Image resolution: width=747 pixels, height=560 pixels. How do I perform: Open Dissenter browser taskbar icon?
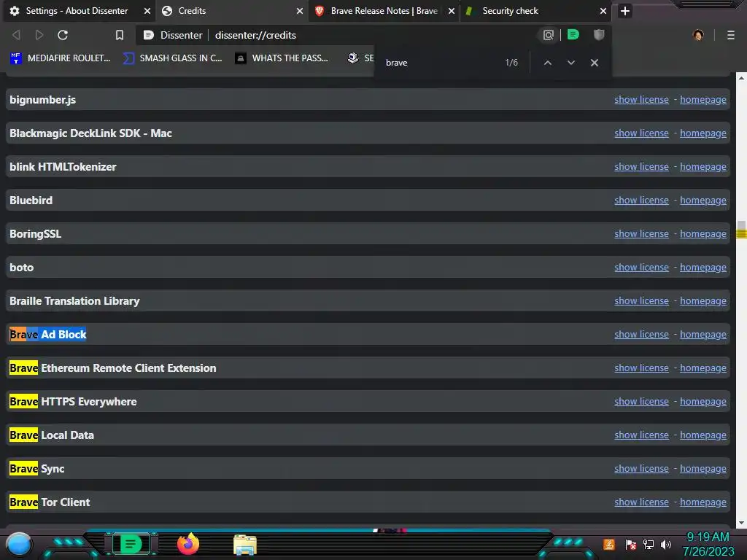click(x=131, y=544)
